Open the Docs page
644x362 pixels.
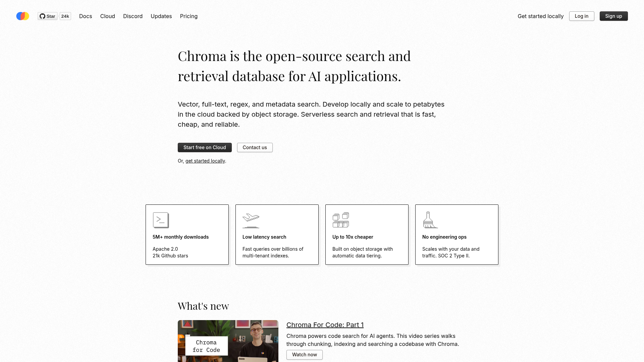pyautogui.click(x=86, y=16)
